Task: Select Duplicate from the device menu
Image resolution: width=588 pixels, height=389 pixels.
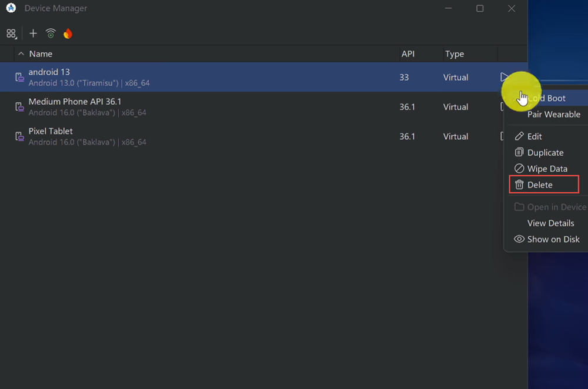Action: [x=545, y=153]
